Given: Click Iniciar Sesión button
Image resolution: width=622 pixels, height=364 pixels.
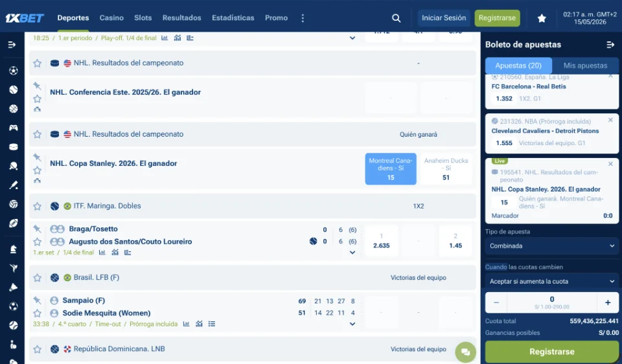Looking at the screenshot, I should tap(443, 18).
